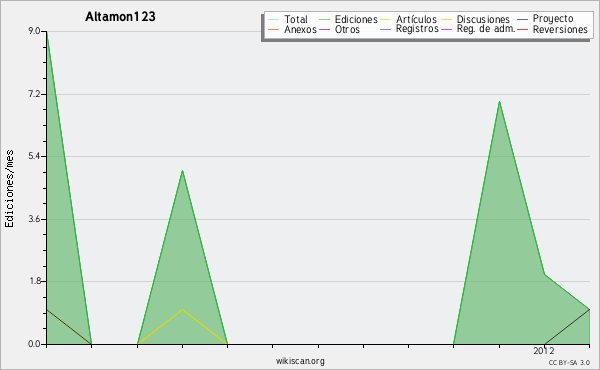Click the Anexos legend label
The image size is (600, 370).
300,29
